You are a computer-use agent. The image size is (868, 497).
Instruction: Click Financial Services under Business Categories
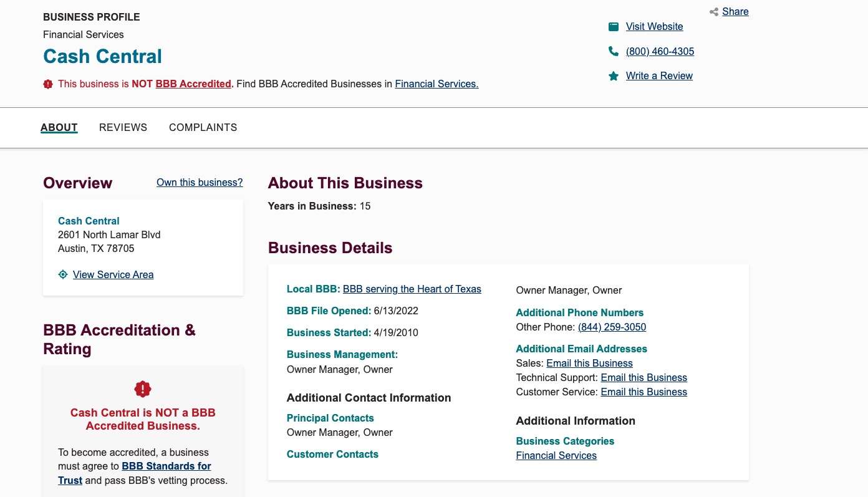coord(556,455)
